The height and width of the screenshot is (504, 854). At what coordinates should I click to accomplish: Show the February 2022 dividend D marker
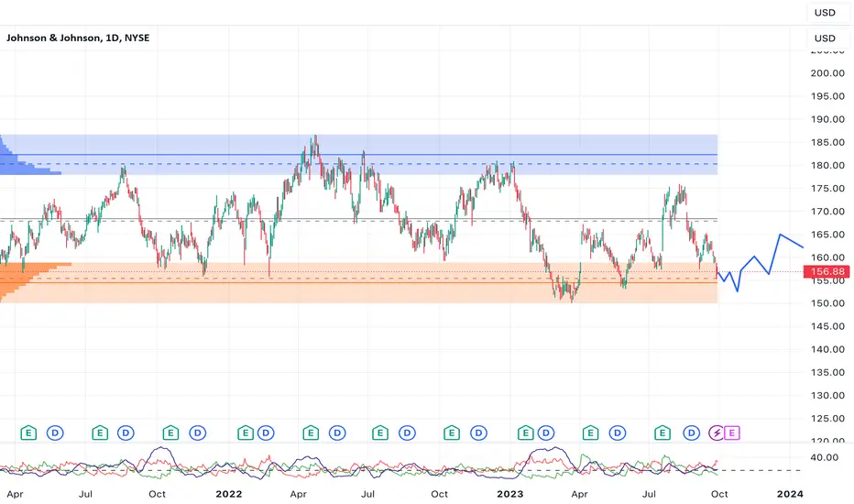pyautogui.click(x=266, y=433)
